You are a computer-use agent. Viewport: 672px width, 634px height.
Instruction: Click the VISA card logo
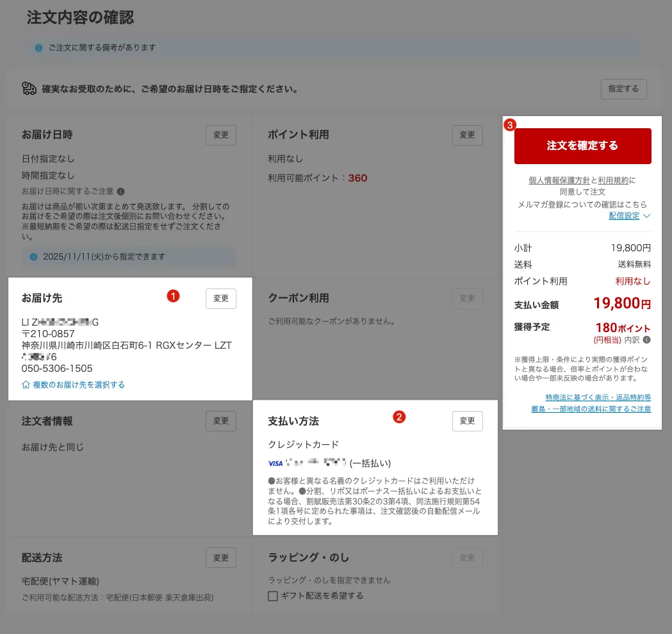pos(275,463)
